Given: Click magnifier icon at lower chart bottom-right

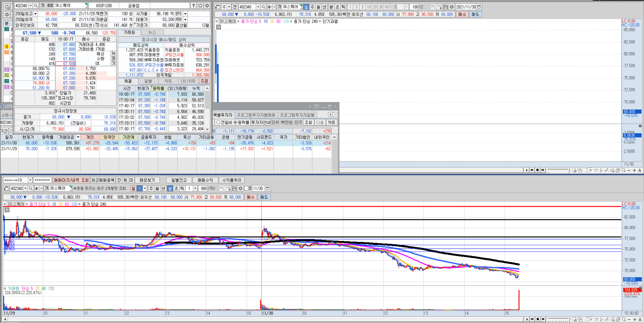Looking at the screenshot, I should coord(623,319).
